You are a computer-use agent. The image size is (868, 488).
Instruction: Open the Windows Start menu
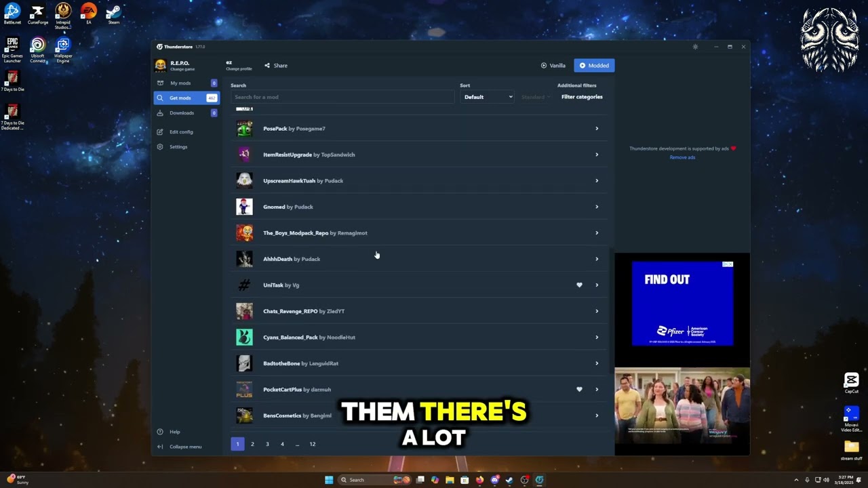(329, 480)
